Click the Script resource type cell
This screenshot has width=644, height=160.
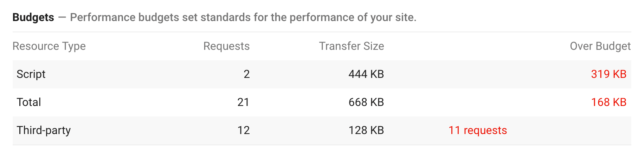pos(31,74)
